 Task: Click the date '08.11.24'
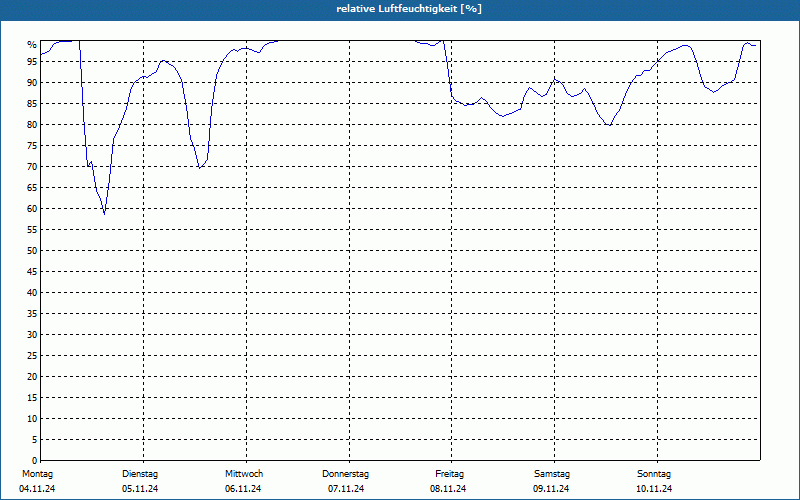[448, 489]
